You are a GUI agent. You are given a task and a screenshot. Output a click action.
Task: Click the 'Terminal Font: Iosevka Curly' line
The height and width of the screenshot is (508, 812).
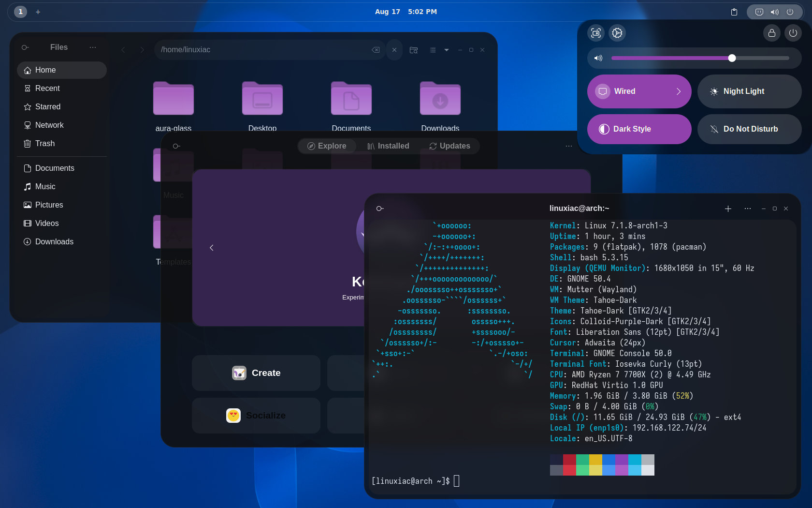(x=626, y=364)
